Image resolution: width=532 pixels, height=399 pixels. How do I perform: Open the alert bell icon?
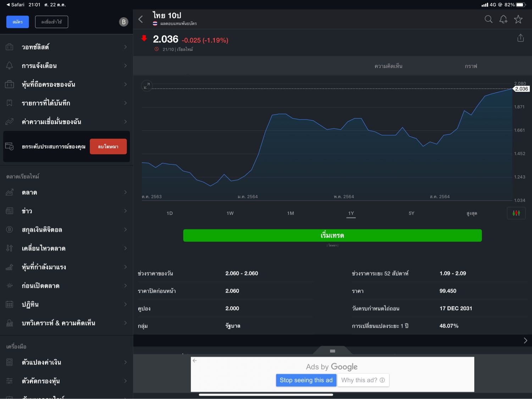tap(503, 19)
